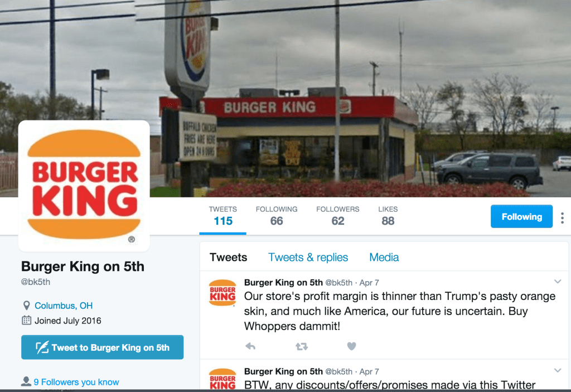Reply to the Trump profit margin tweet
The image size is (571, 392).
250,346
